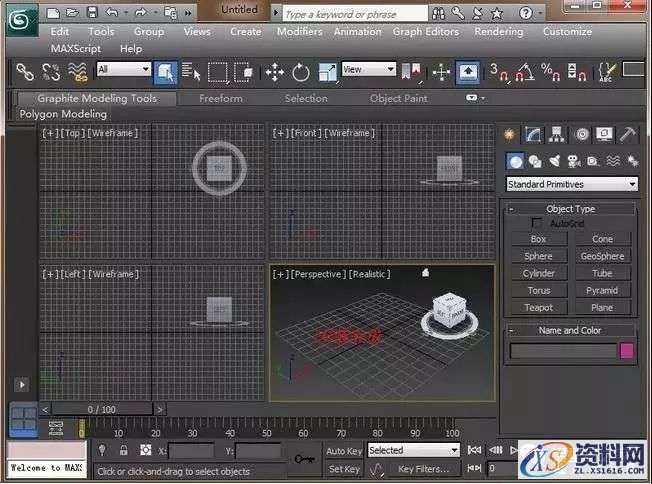Switch to the Lights create category
Image resolution: width=652 pixels, height=484 pixels.
(x=555, y=161)
